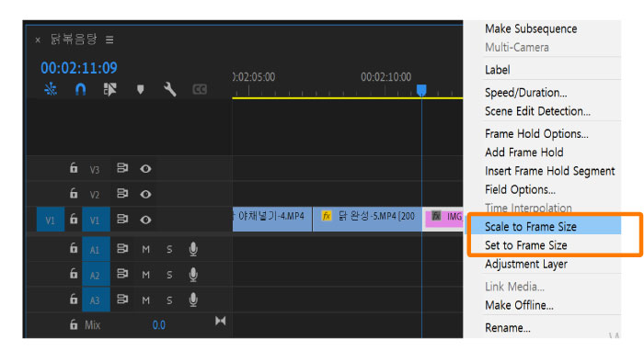Screen dimensions: 644x362
Task: Toggle lock on audio track A3
Action: pos(73,299)
